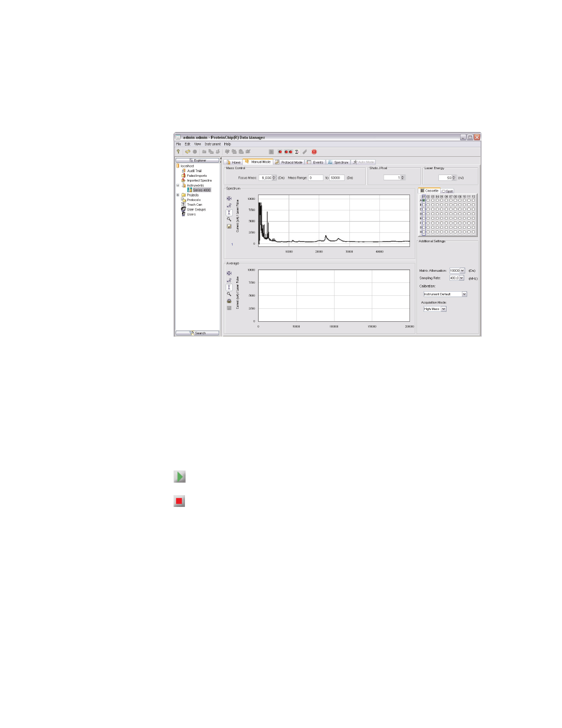Open Users in the explorer tree
This screenshot has height=728, width=562.
pos(191,214)
